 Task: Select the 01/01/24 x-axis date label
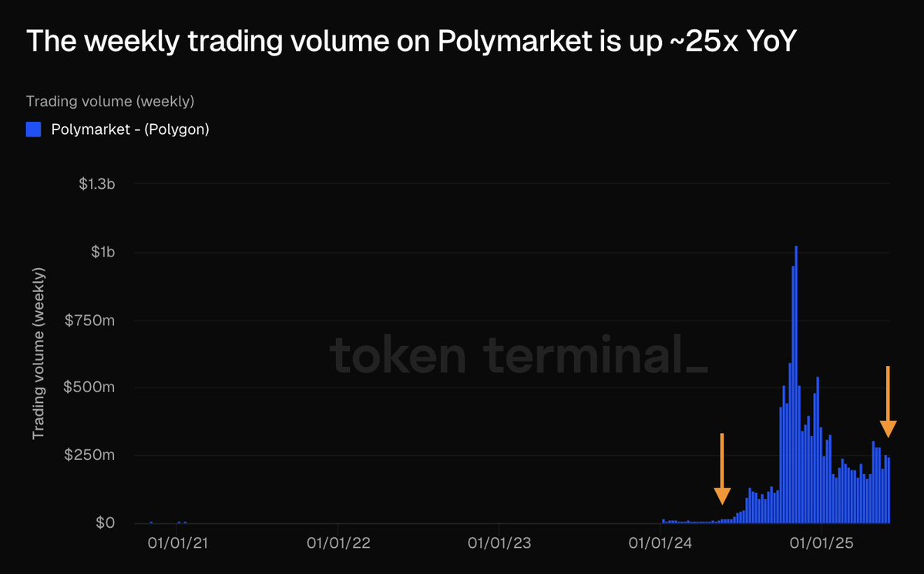(660, 543)
